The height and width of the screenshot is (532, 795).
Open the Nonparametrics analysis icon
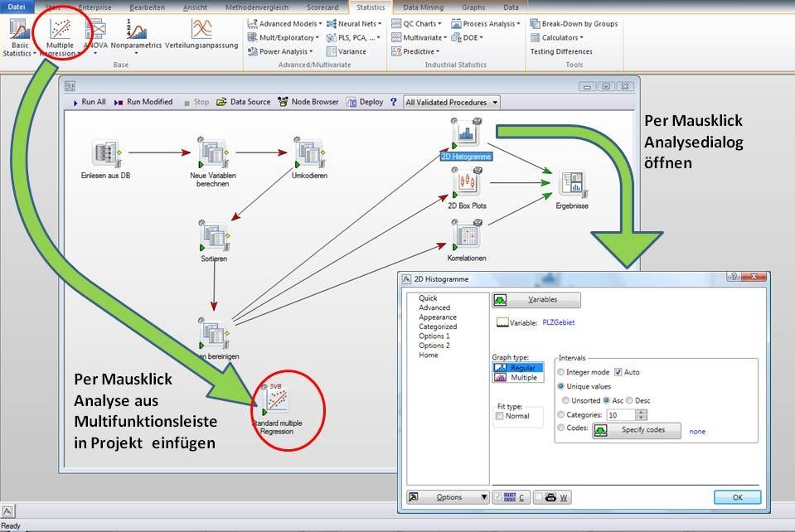[136, 31]
